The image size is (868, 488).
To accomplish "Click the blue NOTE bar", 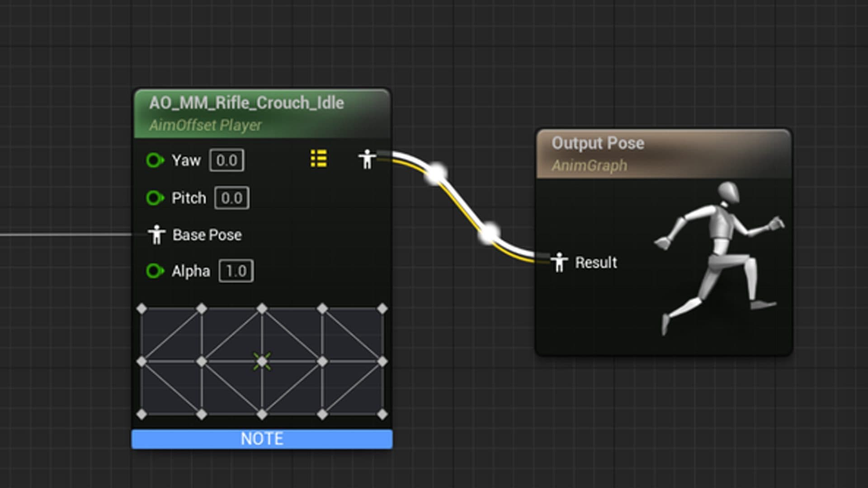I will click(x=262, y=439).
